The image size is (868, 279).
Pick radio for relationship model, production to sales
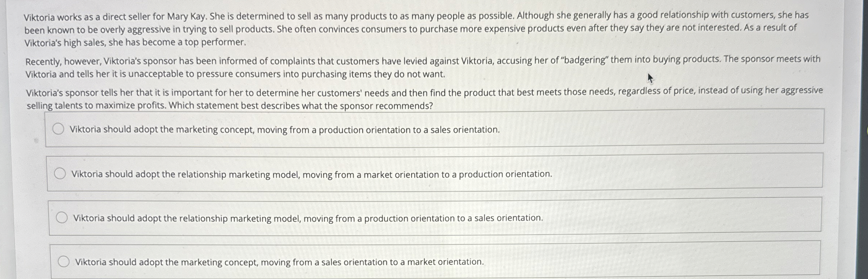click(x=62, y=218)
